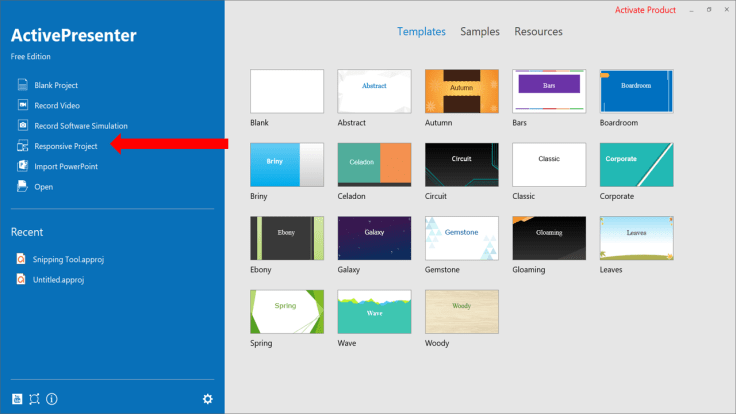Select the Leaves template thumbnail
736x414 pixels.
click(636, 238)
